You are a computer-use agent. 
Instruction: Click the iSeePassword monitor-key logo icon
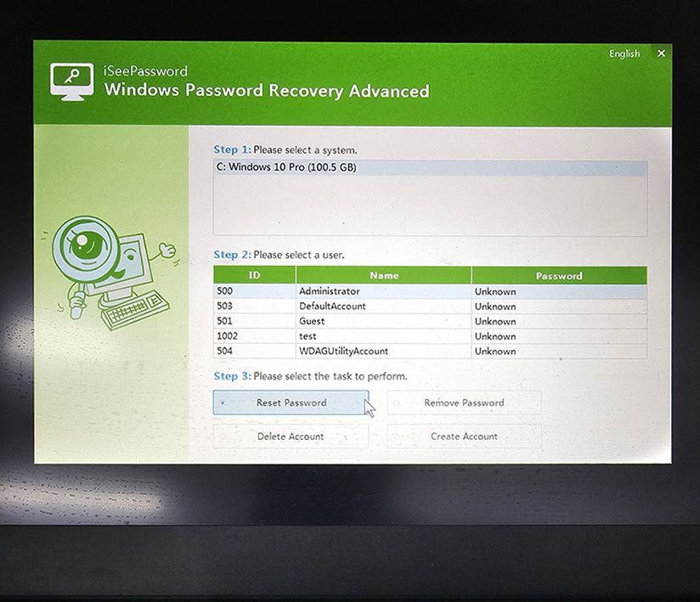click(x=72, y=81)
